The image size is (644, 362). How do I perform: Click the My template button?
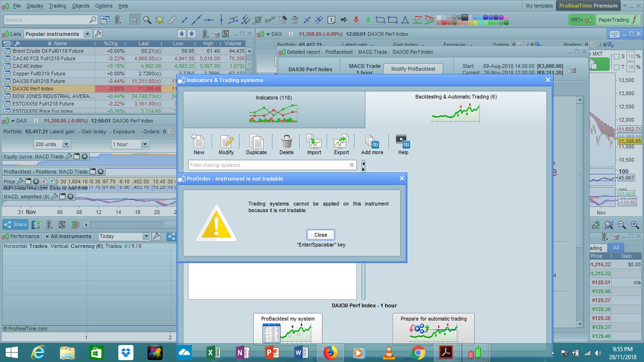(539, 6)
